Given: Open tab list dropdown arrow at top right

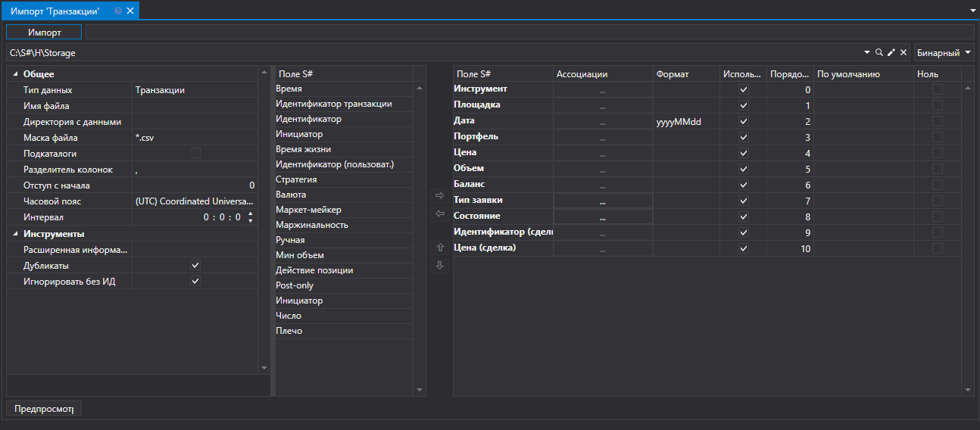Looking at the screenshot, I should [x=973, y=11].
